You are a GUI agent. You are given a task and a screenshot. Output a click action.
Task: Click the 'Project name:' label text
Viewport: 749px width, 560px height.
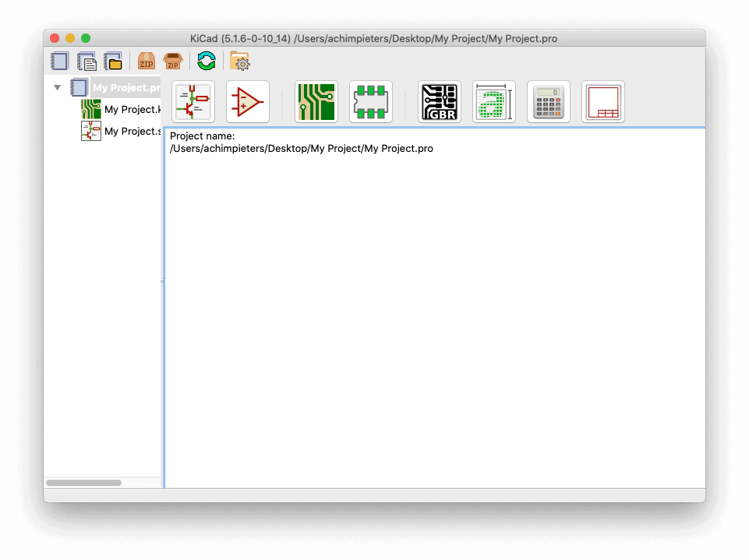202,136
